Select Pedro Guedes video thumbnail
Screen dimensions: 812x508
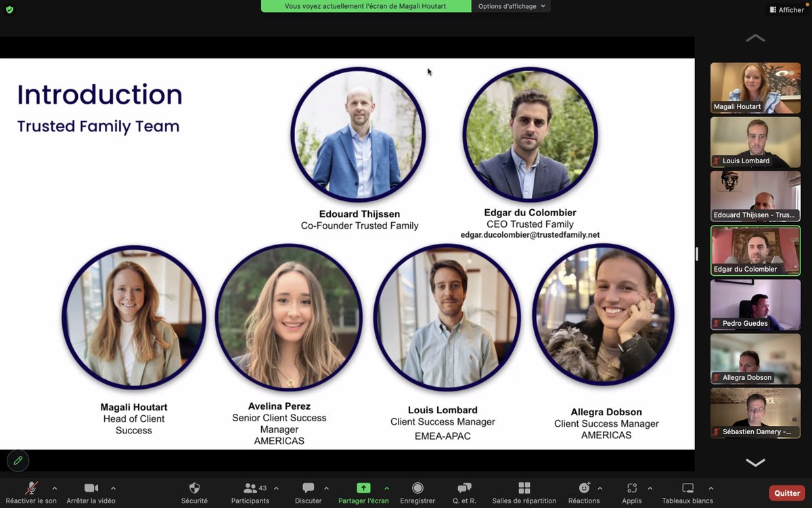pos(755,304)
